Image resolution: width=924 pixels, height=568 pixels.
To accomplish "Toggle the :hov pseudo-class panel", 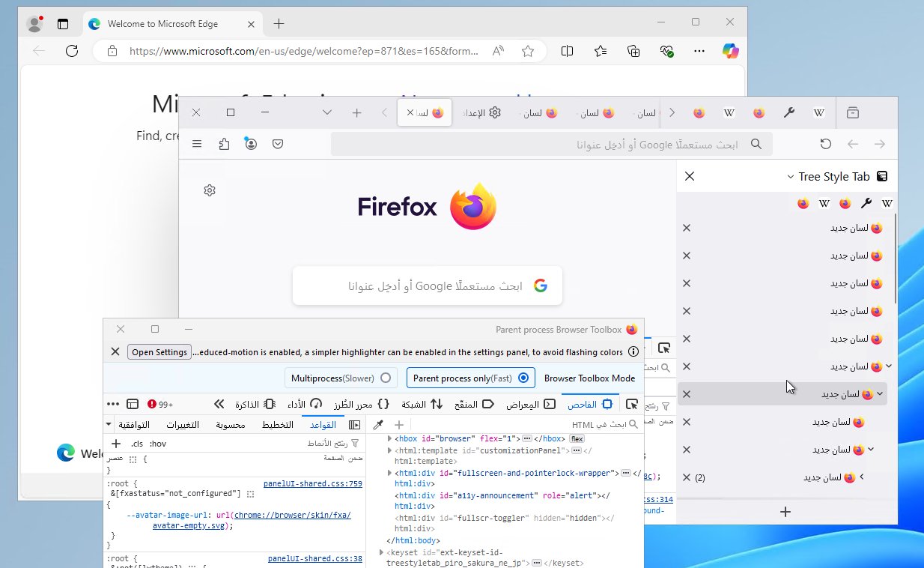I will pyautogui.click(x=157, y=444).
